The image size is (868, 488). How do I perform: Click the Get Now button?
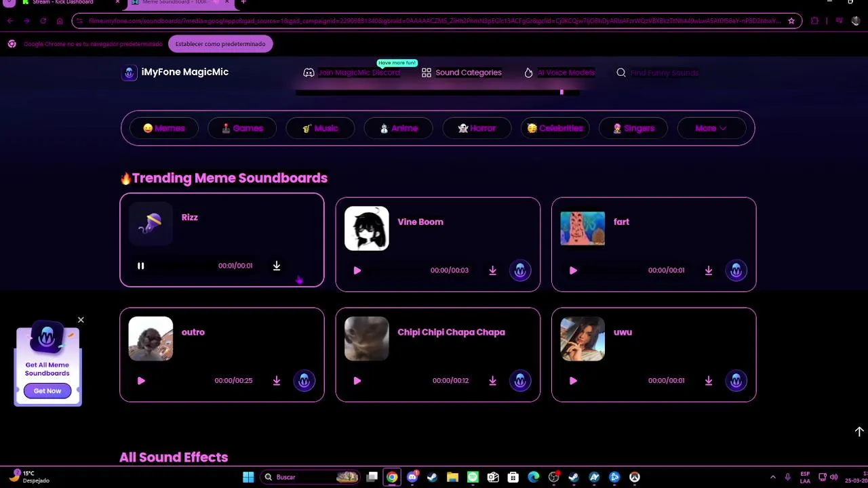click(47, 391)
